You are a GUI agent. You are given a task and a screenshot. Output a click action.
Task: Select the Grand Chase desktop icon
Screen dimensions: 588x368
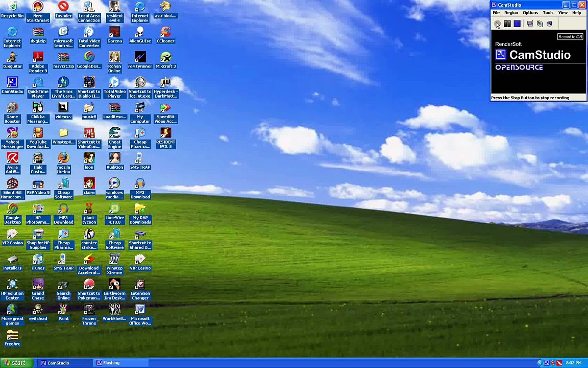[x=38, y=289]
